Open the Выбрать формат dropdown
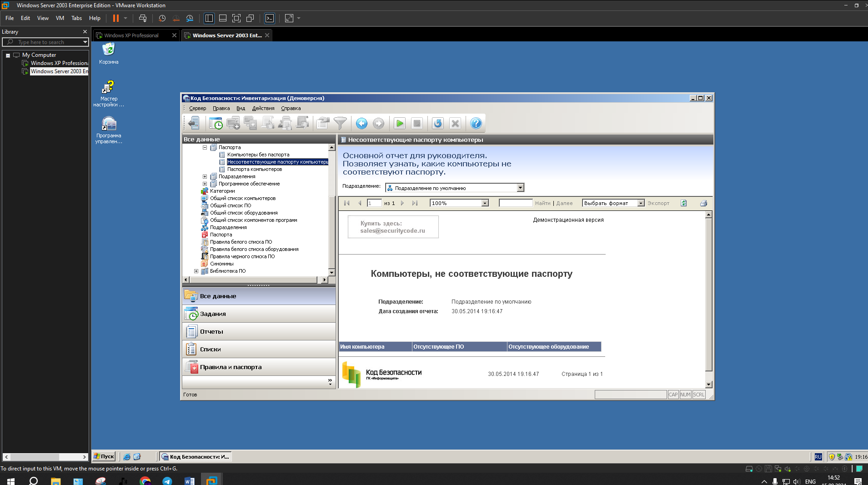The height and width of the screenshot is (485, 868). pos(641,203)
